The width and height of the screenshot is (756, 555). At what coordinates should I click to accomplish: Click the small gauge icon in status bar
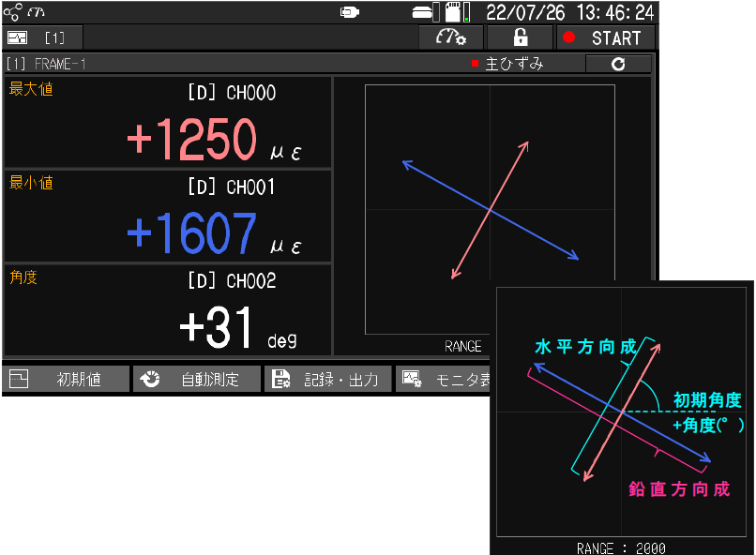[x=37, y=12]
